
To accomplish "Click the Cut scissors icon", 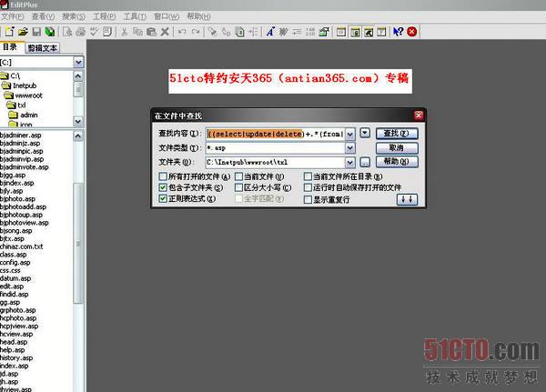I will pyautogui.click(x=124, y=32).
